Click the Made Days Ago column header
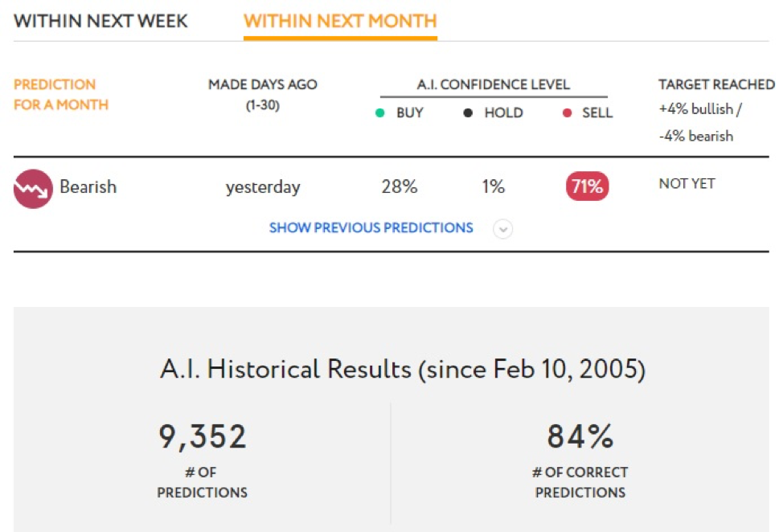783x532 pixels. (x=263, y=94)
